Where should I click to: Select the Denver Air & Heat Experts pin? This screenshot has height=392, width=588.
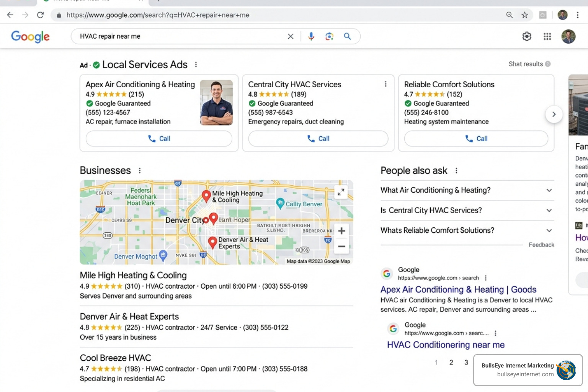point(212,243)
